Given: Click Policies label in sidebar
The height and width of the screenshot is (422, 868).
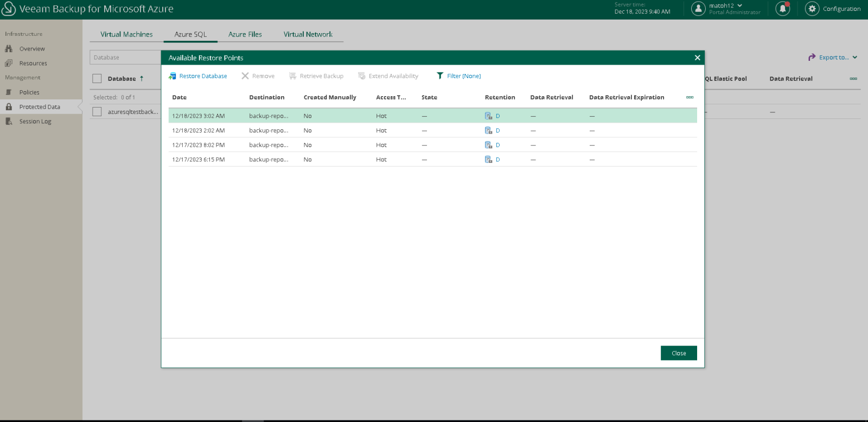Looking at the screenshot, I should [29, 92].
